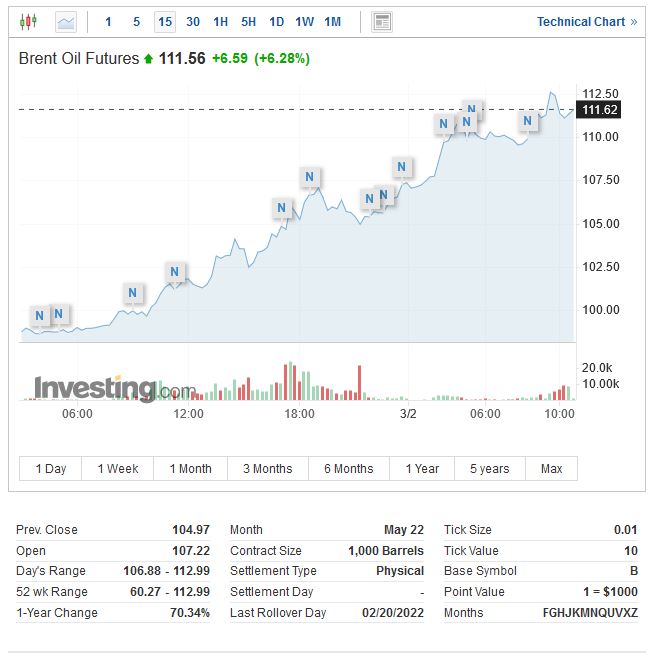
Task: Click the 111.62 current price label
Action: [600, 110]
